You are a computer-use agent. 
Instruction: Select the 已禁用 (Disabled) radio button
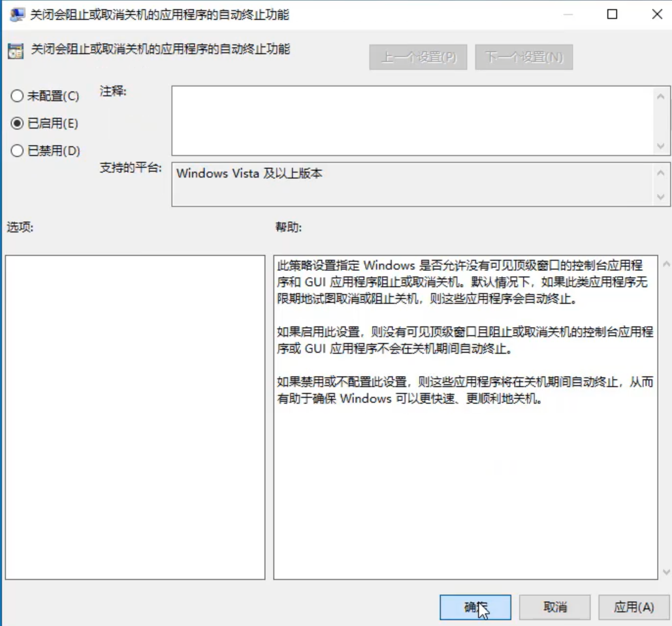tap(17, 151)
